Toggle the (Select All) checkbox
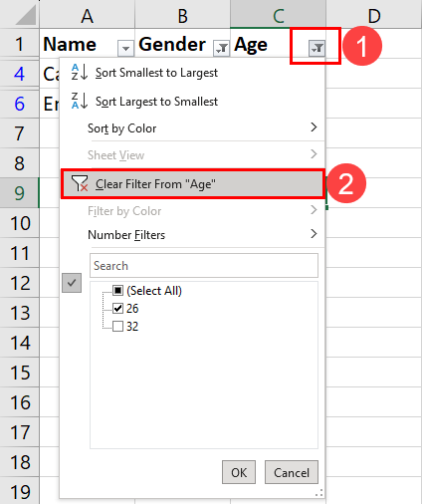422x504 pixels. pos(117,291)
